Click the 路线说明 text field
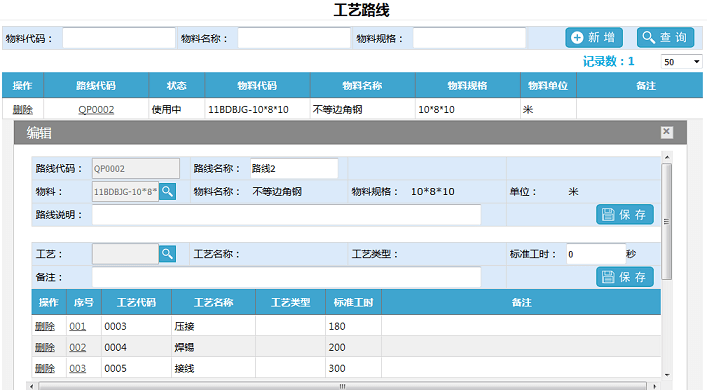Viewport: 707px width, 390px height. 286,215
